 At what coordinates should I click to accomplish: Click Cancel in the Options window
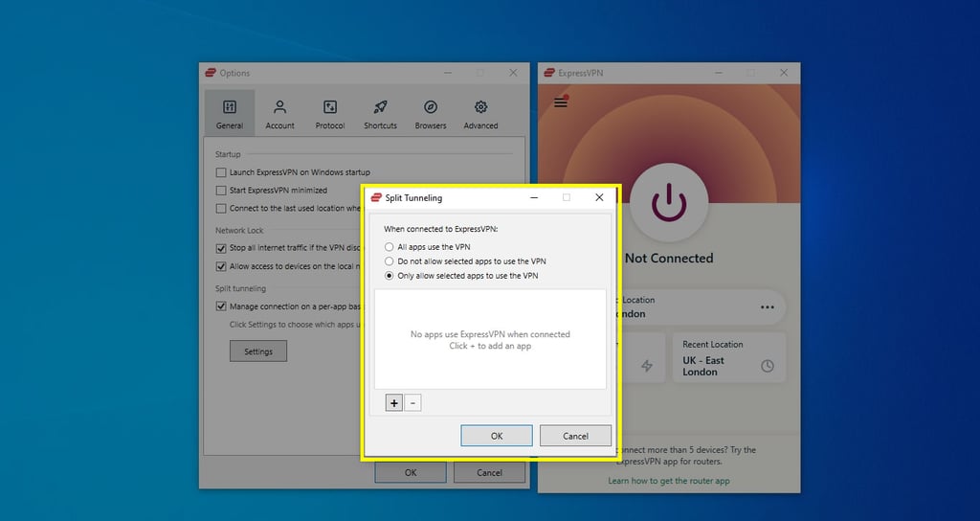[489, 473]
